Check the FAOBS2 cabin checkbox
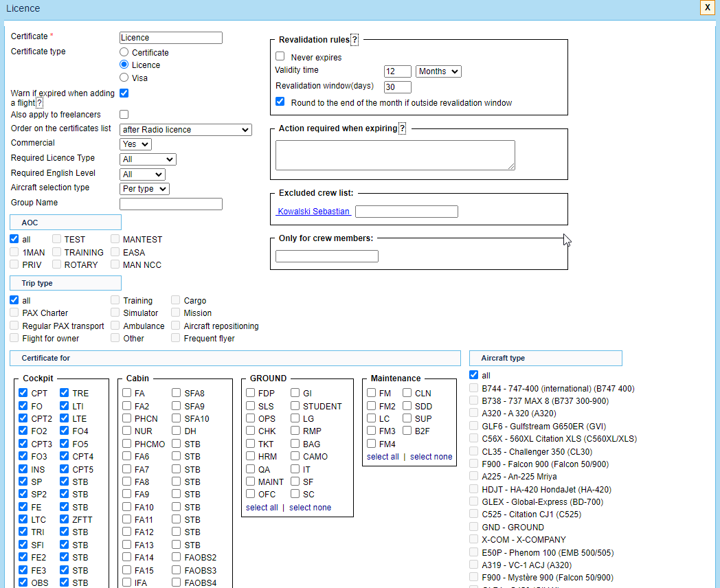 177,557
